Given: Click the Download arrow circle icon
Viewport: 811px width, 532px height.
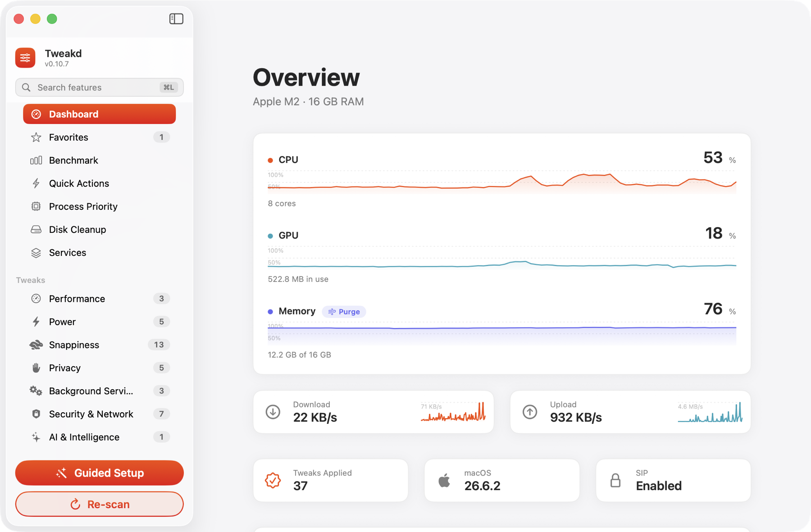Looking at the screenshot, I should pyautogui.click(x=273, y=412).
